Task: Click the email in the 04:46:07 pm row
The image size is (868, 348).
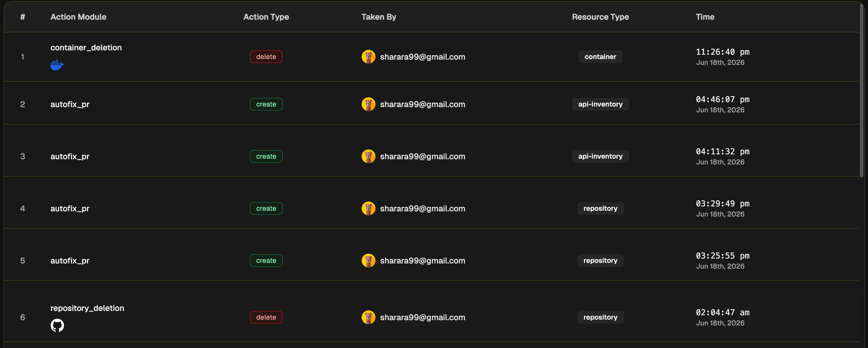Action: click(422, 105)
